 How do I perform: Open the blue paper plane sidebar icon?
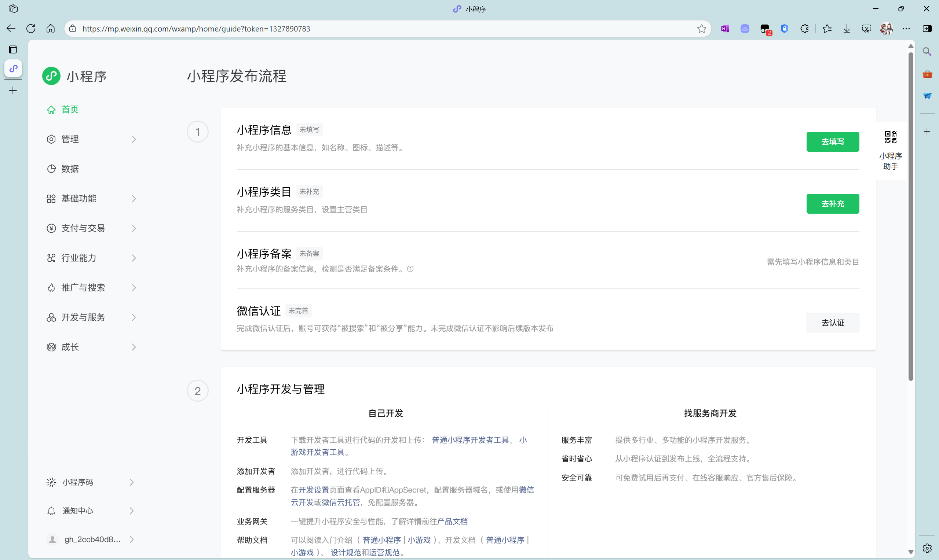click(x=927, y=96)
